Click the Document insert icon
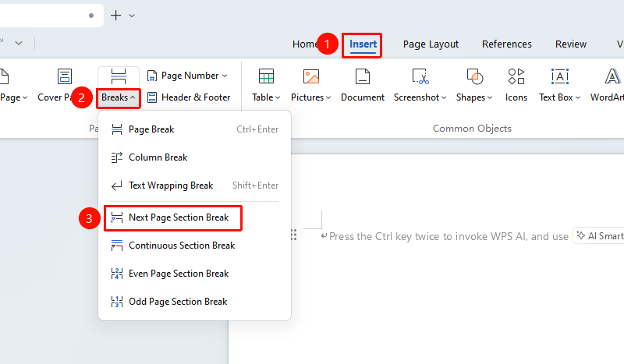 (x=363, y=76)
